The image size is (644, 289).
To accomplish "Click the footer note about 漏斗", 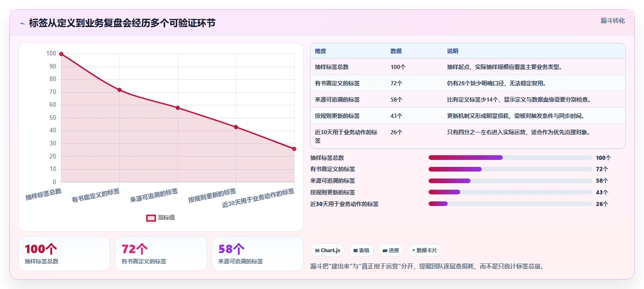I will click(x=427, y=267).
